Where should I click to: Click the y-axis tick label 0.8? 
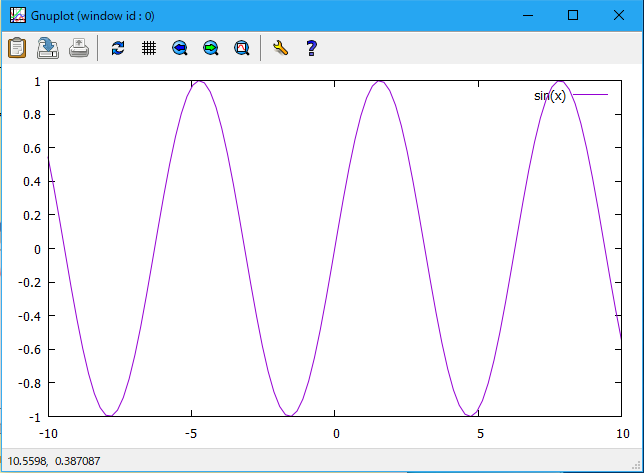tap(31, 115)
